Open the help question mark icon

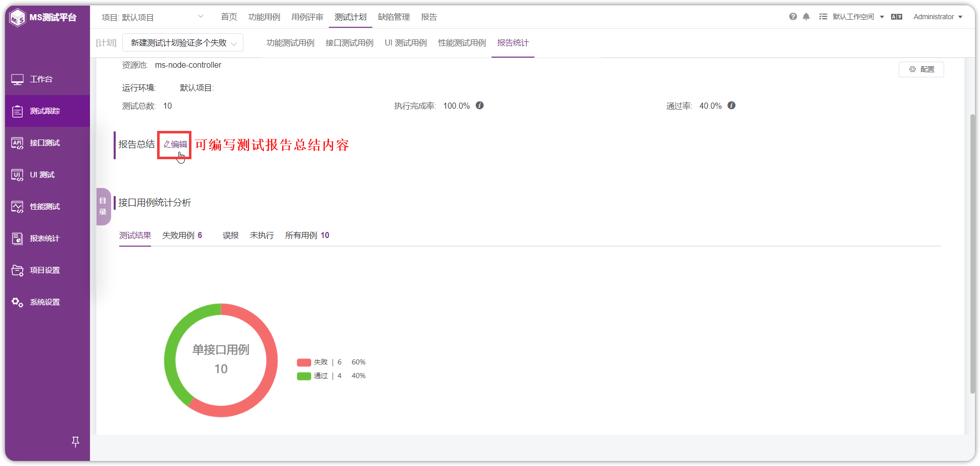793,17
